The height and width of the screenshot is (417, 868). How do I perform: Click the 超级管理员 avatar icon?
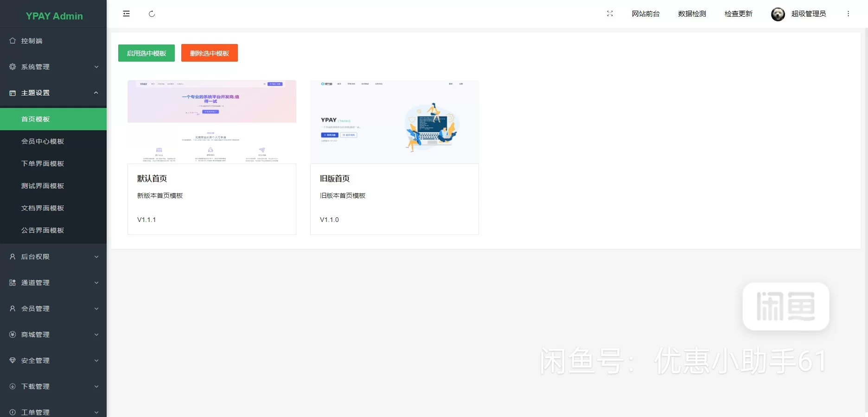(x=777, y=14)
